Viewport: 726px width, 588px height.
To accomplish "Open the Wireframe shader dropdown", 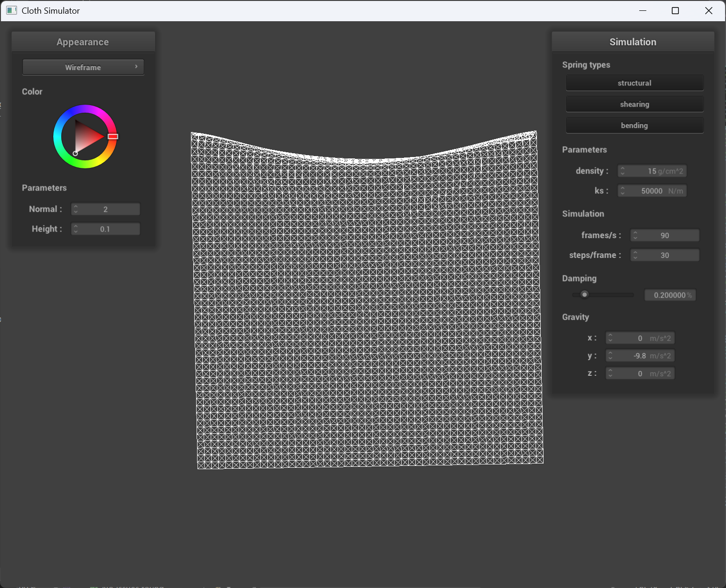I will (x=83, y=67).
